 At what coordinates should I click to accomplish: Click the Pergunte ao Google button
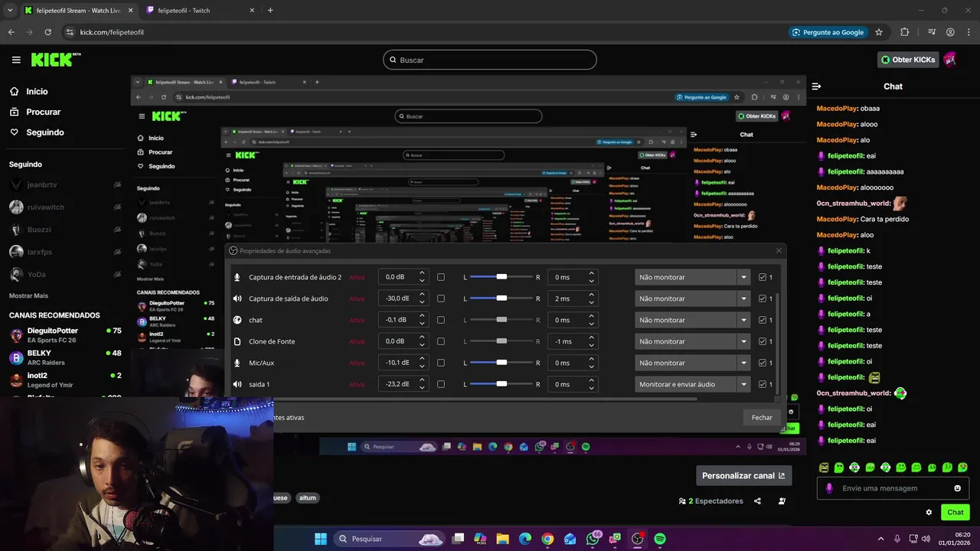[828, 32]
